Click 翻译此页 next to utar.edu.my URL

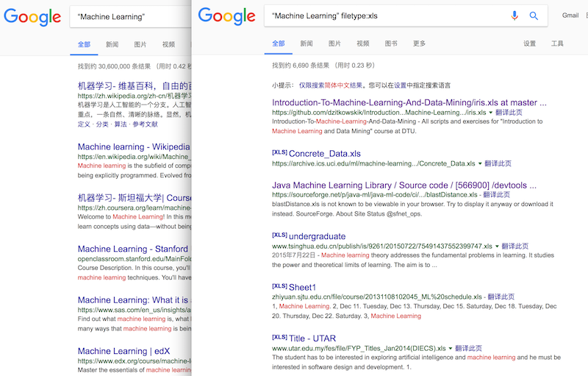point(469,349)
